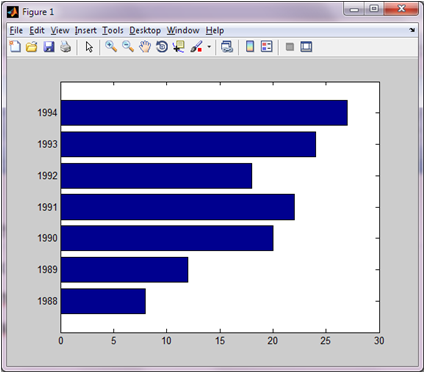Maximize the Figure 1 window
Image resolution: width=425 pixels, height=373 pixels.
374,9
